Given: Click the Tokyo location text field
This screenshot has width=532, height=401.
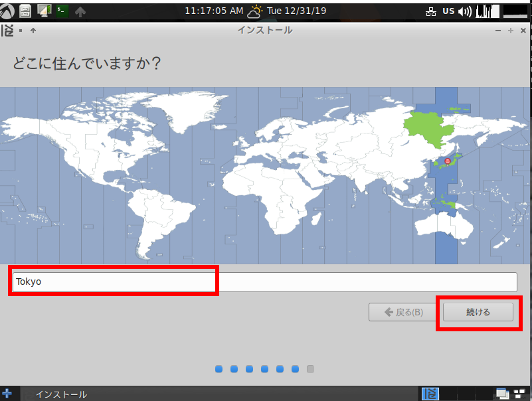Looking at the screenshot, I should coord(264,281).
